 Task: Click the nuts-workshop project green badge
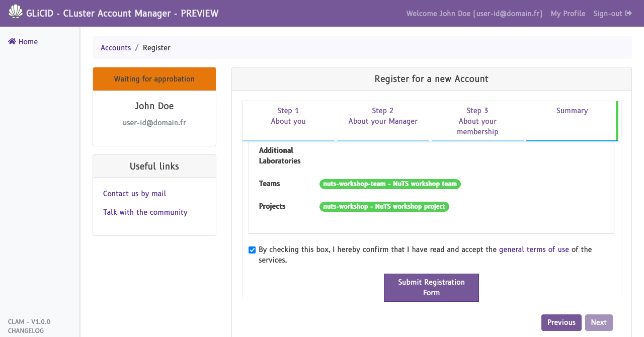tap(384, 207)
